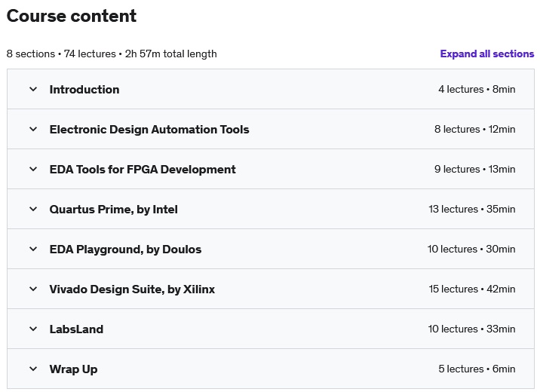The image size is (540, 392).
Task: Expand the Introduction section title
Action: [x=84, y=89]
